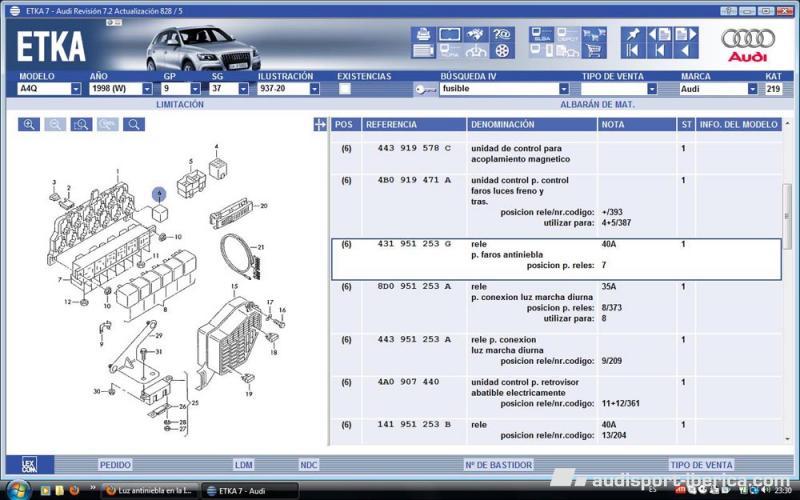This screenshot has width=800, height=500.
Task: Jump to start with double-bar arrow icon
Action: point(633,51)
